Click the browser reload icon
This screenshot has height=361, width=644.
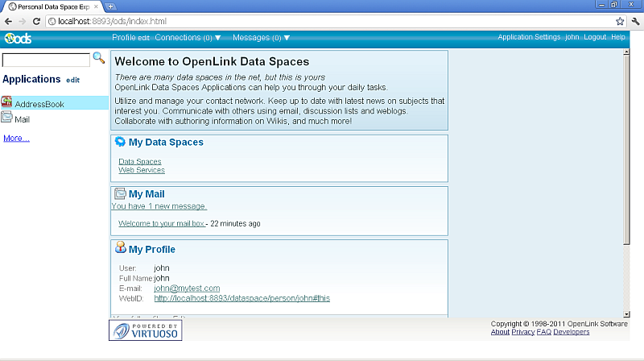point(37,21)
